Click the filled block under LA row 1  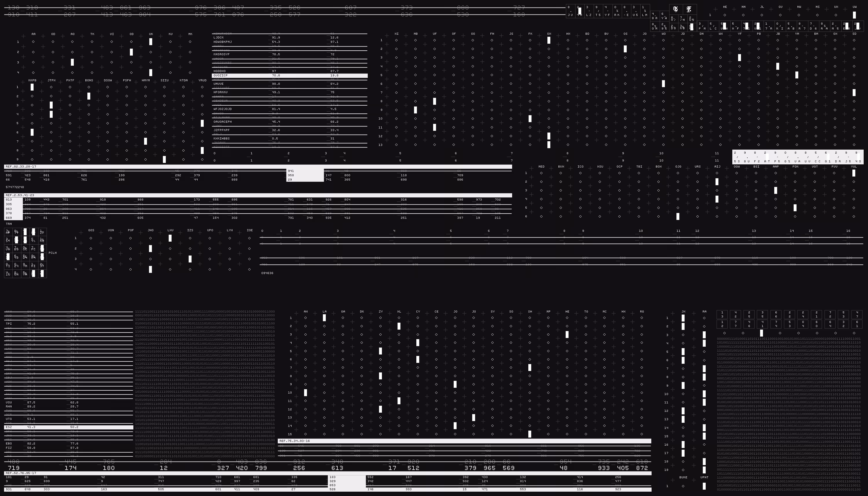click(x=324, y=318)
